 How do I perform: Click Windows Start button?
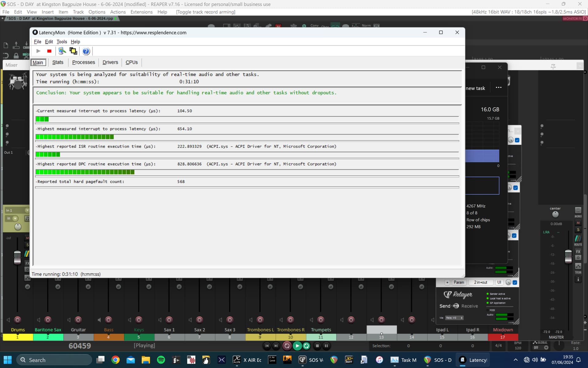[x=8, y=360]
